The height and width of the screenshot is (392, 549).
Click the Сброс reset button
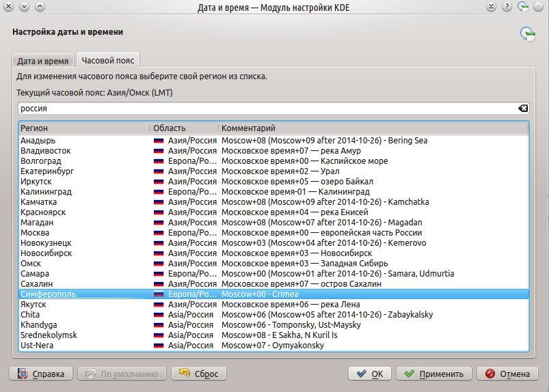(x=199, y=374)
